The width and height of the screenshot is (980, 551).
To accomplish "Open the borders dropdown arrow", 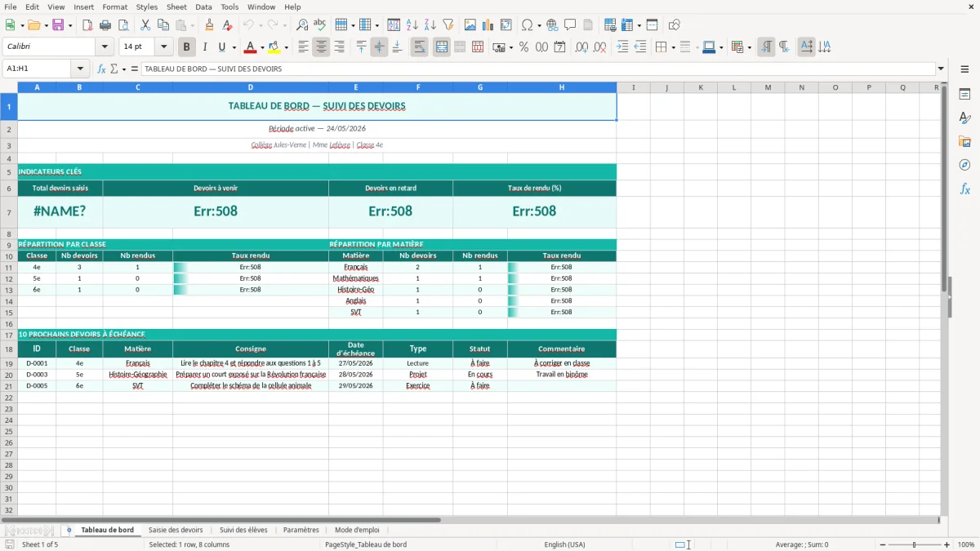I will (x=672, y=47).
